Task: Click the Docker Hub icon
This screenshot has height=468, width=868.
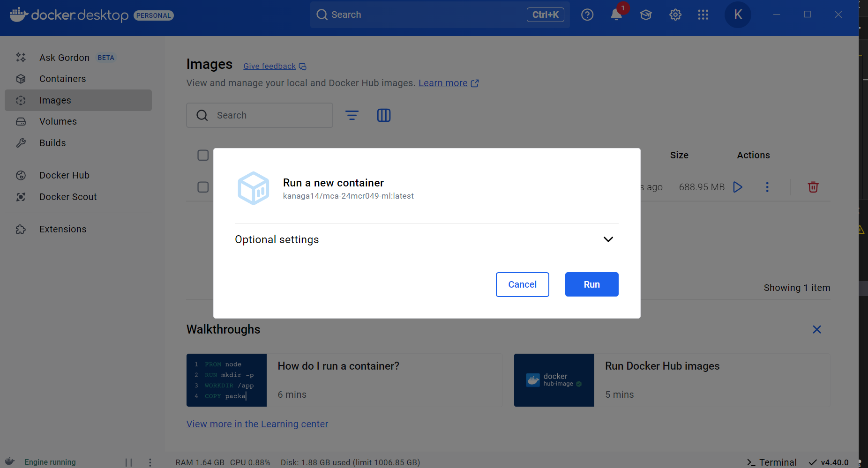Action: tap(21, 175)
